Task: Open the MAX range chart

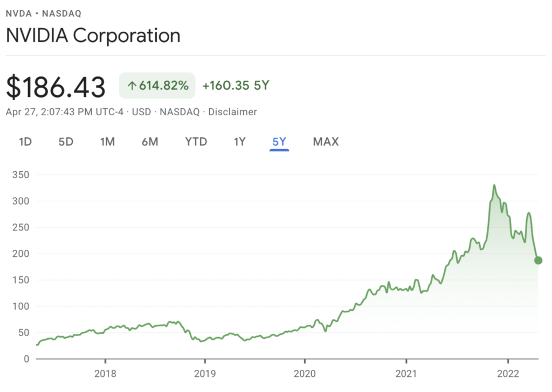Action: 326,142
